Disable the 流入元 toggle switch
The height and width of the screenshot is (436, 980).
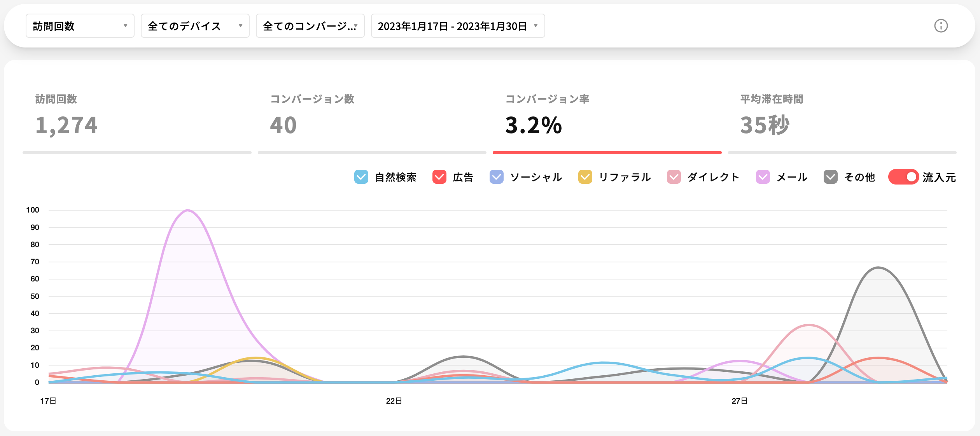[x=903, y=177]
